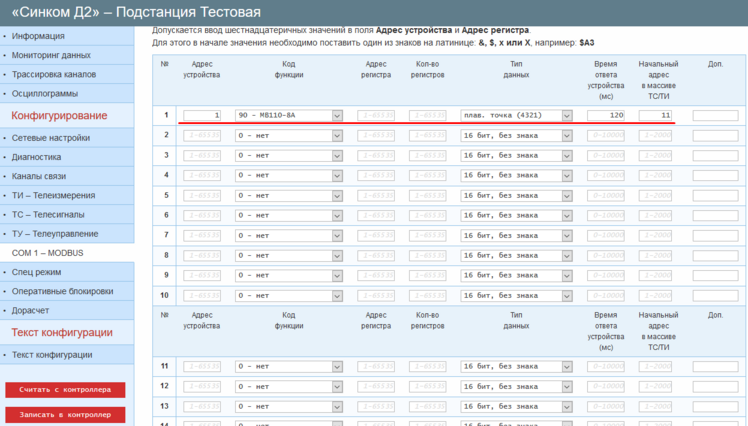The width and height of the screenshot is (748, 426).
Task: Open function code dropdown in row 11
Action: pyautogui.click(x=289, y=366)
